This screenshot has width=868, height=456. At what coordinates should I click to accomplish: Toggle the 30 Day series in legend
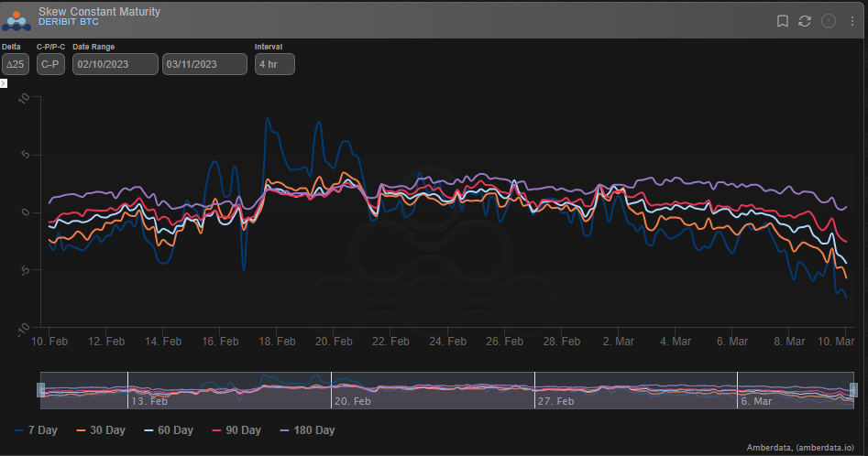pyautogui.click(x=101, y=430)
